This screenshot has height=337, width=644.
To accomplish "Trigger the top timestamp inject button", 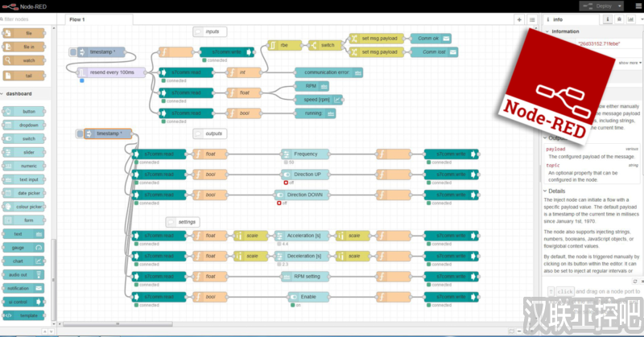I will click(72, 52).
